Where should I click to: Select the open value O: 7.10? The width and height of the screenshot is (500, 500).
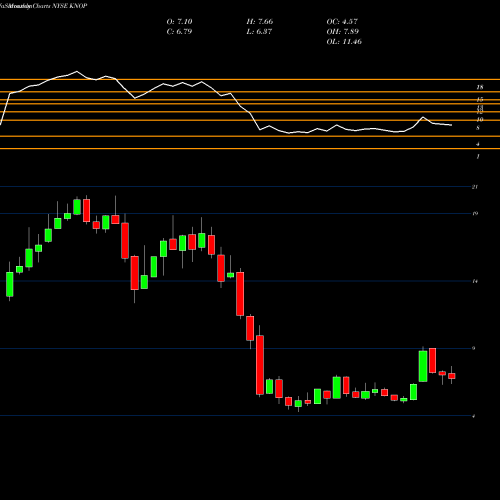tap(179, 22)
